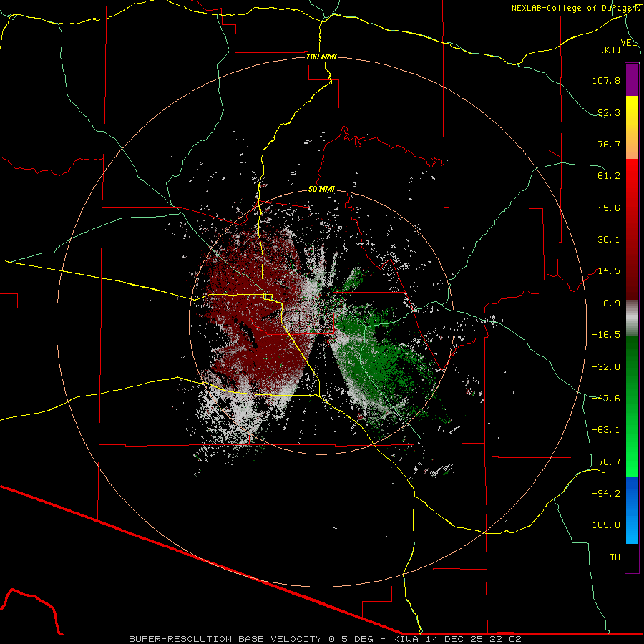Click the -94.2 velocity scale value
644x644 pixels.
tap(606, 494)
